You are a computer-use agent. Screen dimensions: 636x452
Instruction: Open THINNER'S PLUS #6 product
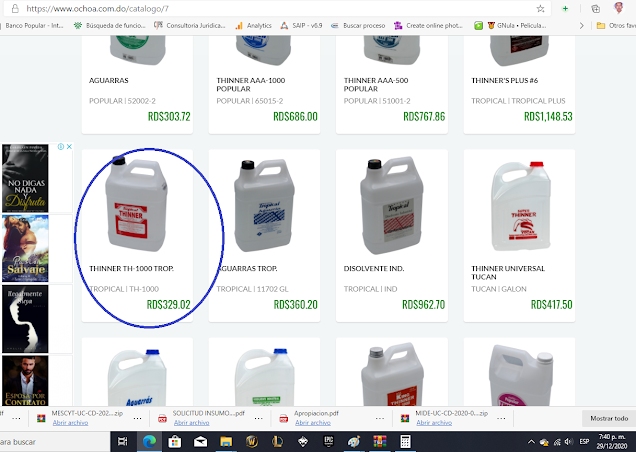tap(505, 80)
